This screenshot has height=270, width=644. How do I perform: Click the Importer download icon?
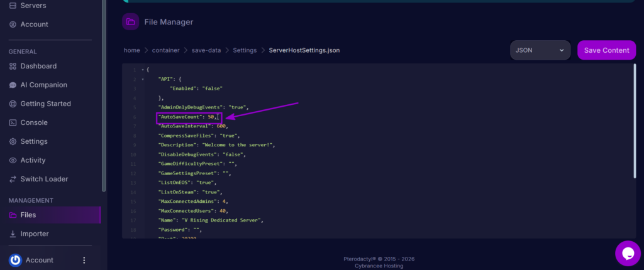(13, 234)
